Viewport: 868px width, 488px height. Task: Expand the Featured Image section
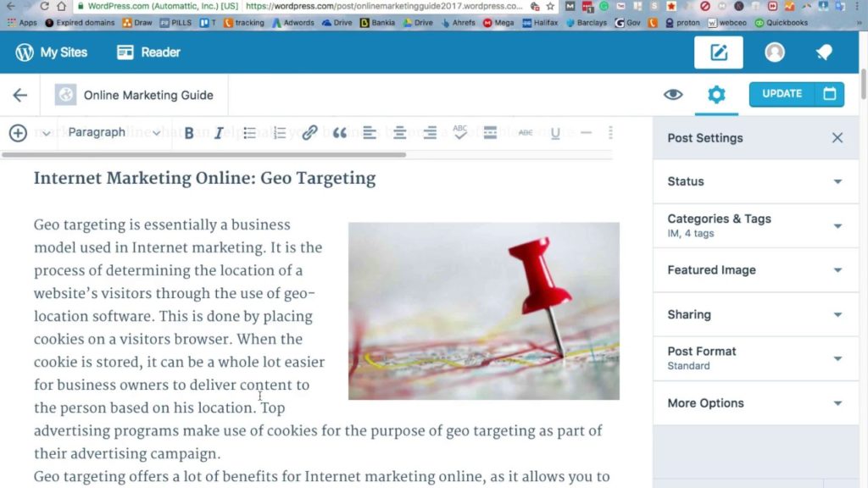[x=755, y=270]
